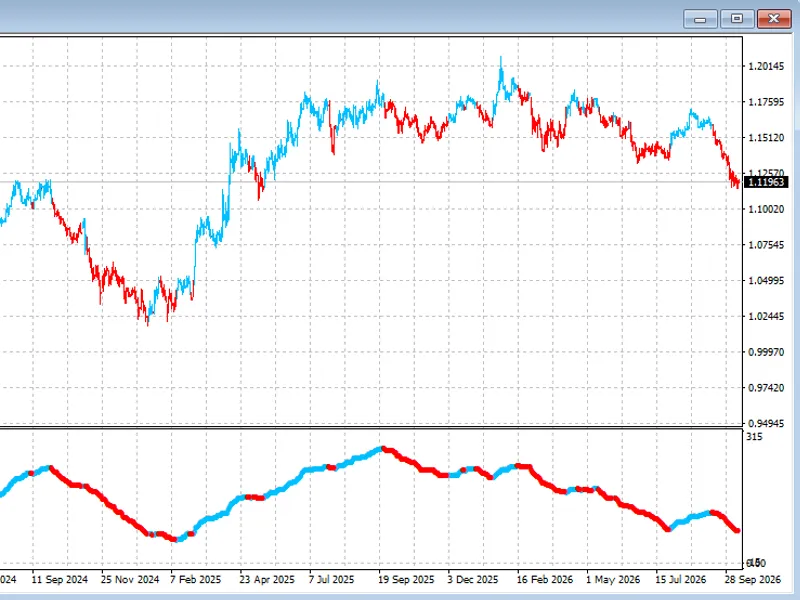Click the 1.04995 price scale value

pyautogui.click(x=766, y=281)
